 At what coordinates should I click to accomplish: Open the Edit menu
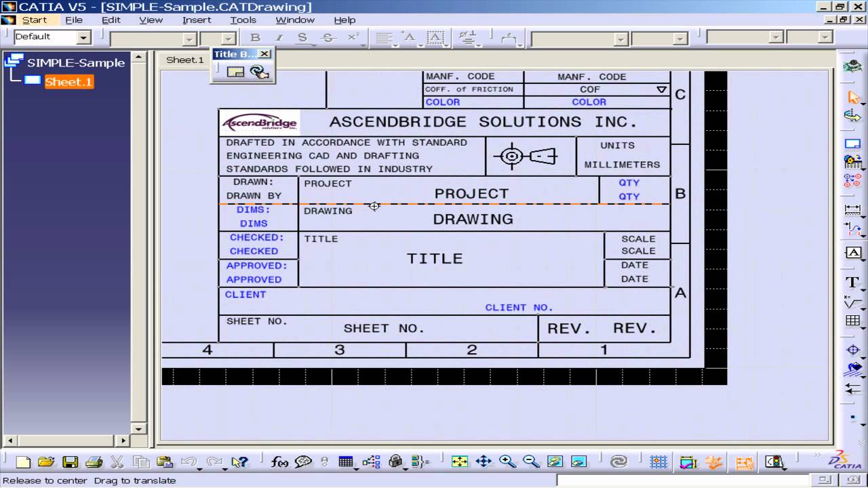111,20
